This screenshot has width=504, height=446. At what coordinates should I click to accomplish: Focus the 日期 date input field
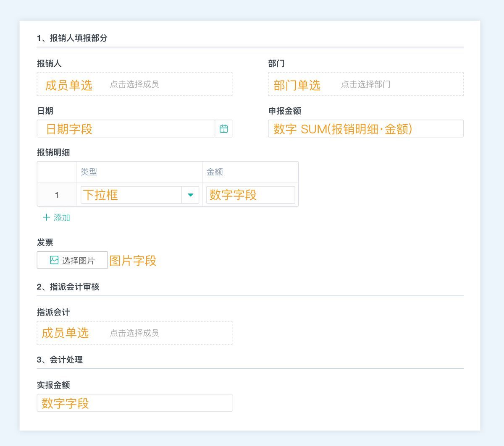click(x=126, y=129)
